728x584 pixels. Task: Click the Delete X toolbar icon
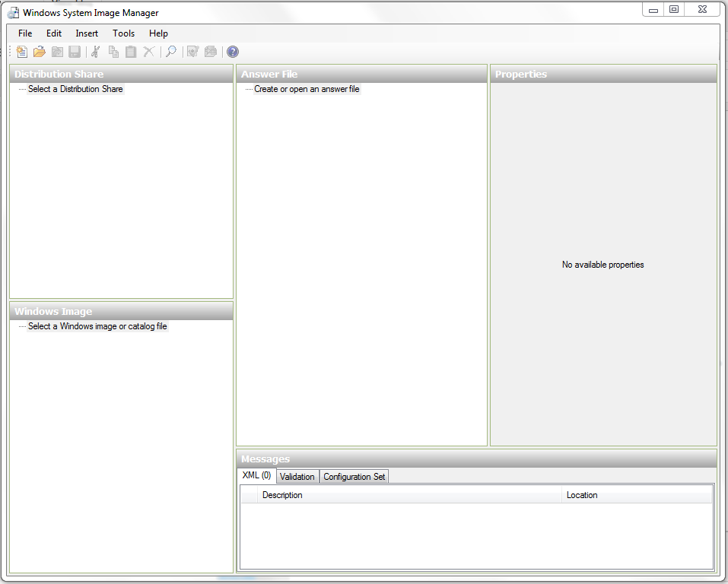pyautogui.click(x=148, y=52)
